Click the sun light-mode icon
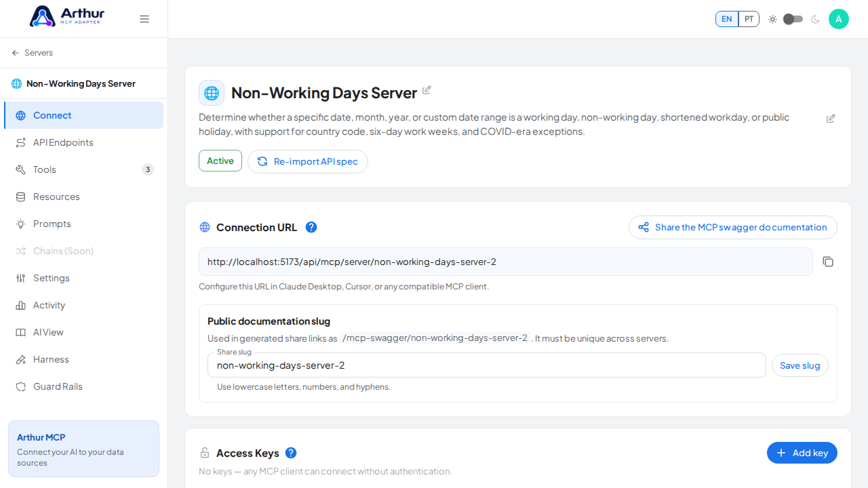The image size is (868, 488). (772, 19)
